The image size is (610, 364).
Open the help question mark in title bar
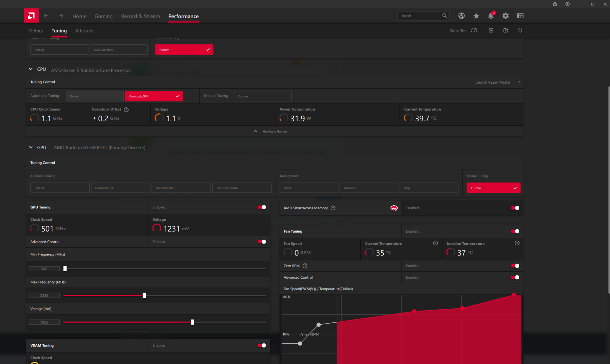pyautogui.click(x=567, y=4)
